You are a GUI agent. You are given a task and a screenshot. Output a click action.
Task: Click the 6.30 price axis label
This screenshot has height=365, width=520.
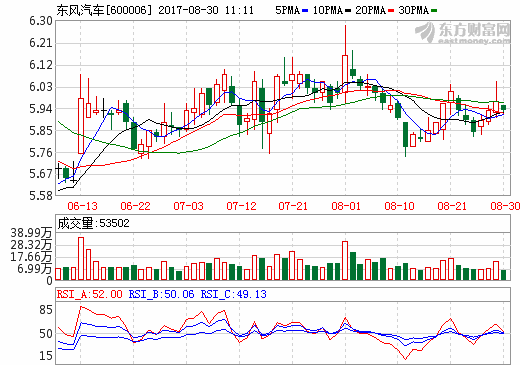click(x=41, y=21)
